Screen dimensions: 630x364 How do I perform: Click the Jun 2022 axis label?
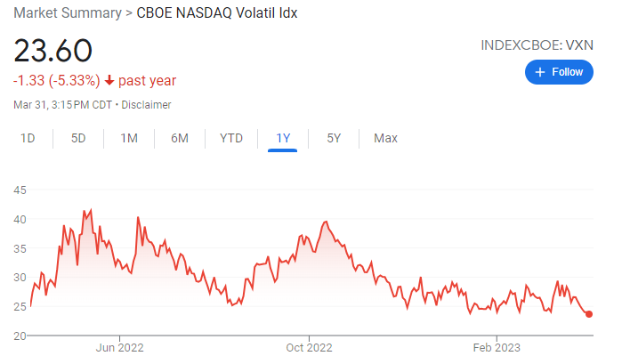[119, 347]
